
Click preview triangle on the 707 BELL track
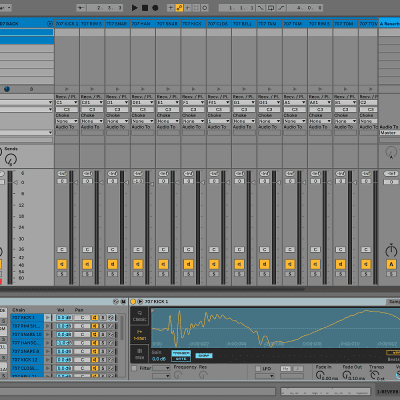tap(244, 89)
